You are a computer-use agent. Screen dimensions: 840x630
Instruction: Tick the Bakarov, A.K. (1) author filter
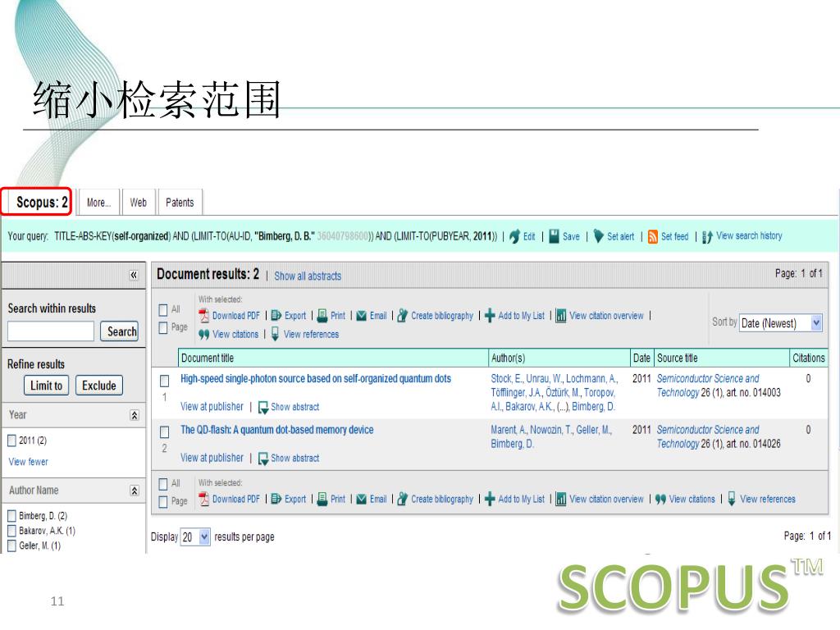point(11,531)
